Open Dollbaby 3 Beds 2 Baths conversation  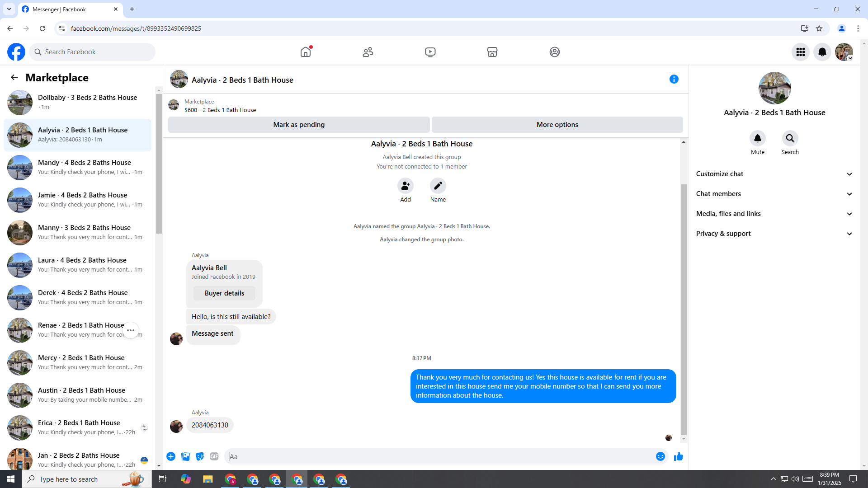(78, 102)
